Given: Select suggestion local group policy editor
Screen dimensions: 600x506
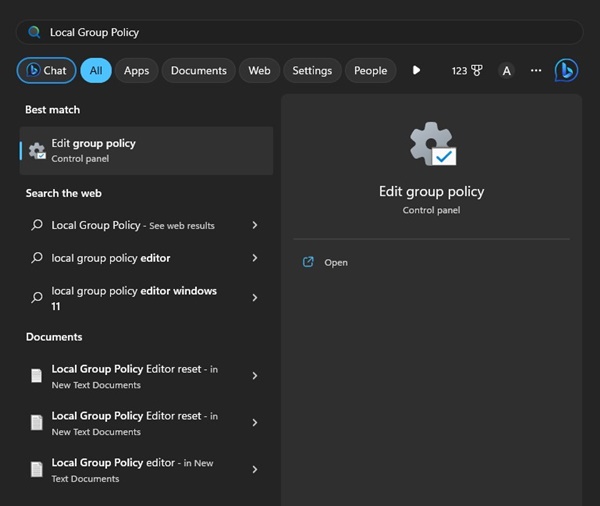Looking at the screenshot, I should (x=146, y=258).
